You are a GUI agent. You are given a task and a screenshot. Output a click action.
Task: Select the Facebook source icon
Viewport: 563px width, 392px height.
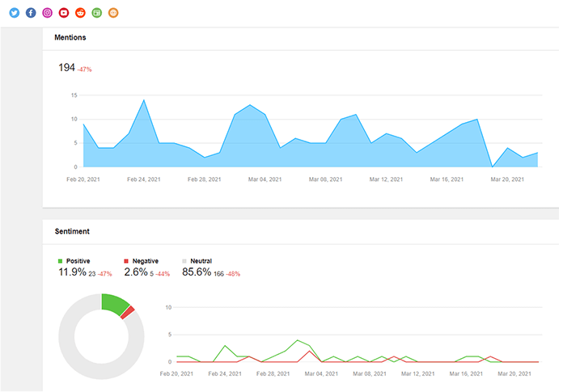31,13
